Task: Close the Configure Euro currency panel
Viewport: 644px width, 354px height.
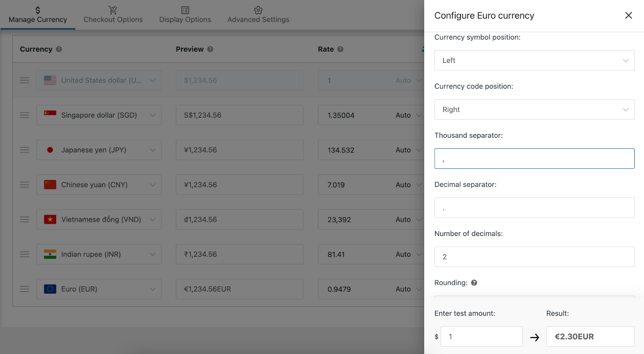Action: click(x=628, y=15)
